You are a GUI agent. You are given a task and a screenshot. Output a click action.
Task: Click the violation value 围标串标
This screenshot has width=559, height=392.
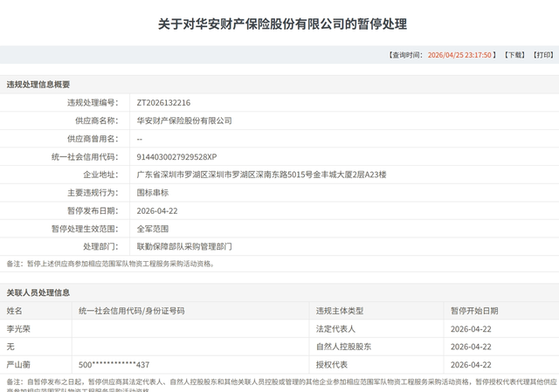(152, 193)
